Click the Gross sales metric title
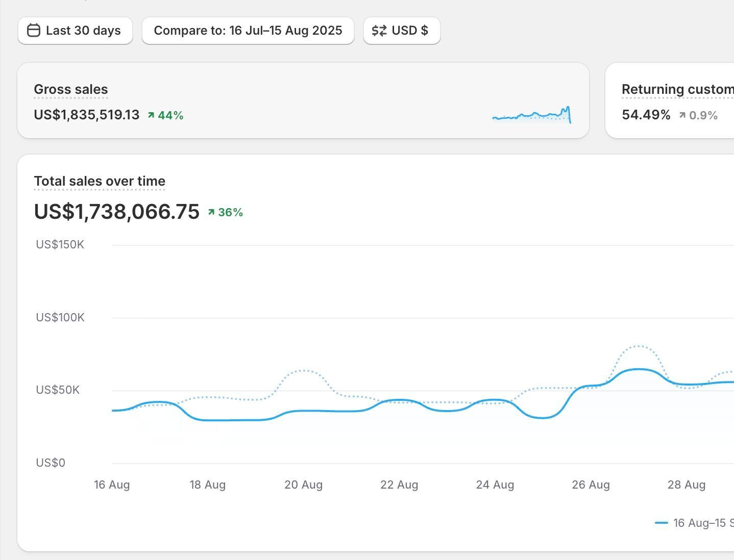Image resolution: width=734 pixels, height=560 pixels. [71, 89]
